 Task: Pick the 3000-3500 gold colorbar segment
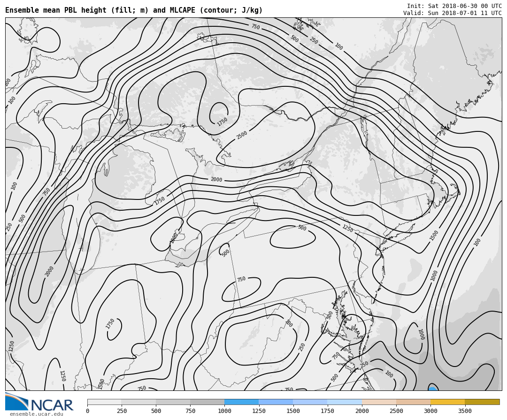(x=447, y=402)
